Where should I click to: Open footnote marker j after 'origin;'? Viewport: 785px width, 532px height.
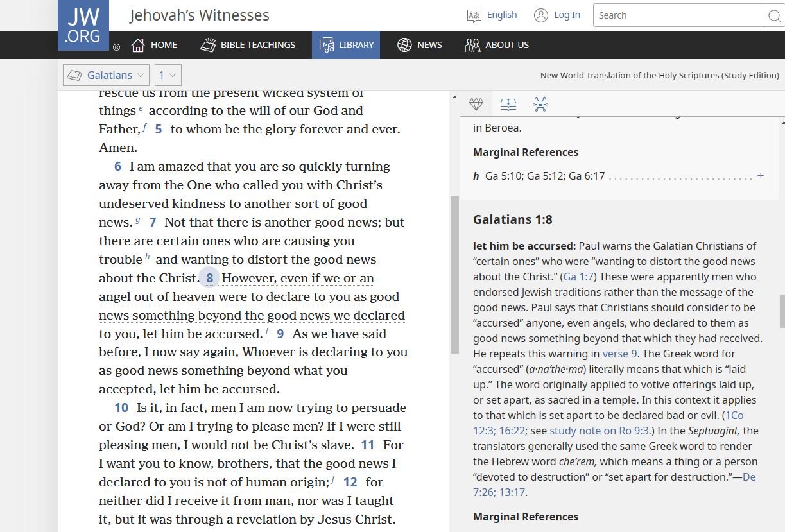click(332, 480)
